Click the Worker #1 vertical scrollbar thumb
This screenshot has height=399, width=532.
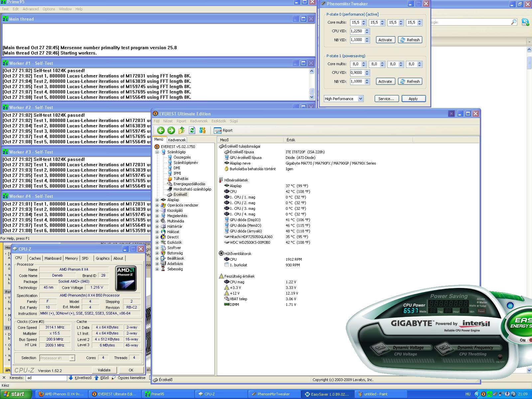[312, 91]
